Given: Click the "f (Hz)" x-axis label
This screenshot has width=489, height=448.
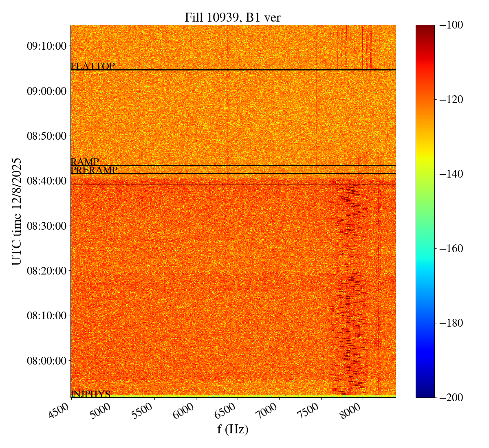Looking at the screenshot, I should click(x=233, y=429).
